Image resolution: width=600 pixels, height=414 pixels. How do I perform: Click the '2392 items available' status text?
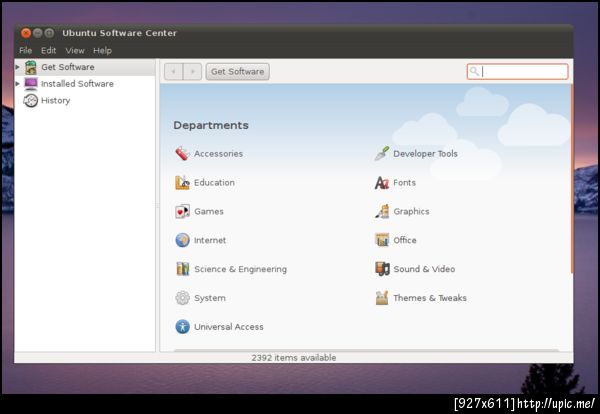[294, 358]
